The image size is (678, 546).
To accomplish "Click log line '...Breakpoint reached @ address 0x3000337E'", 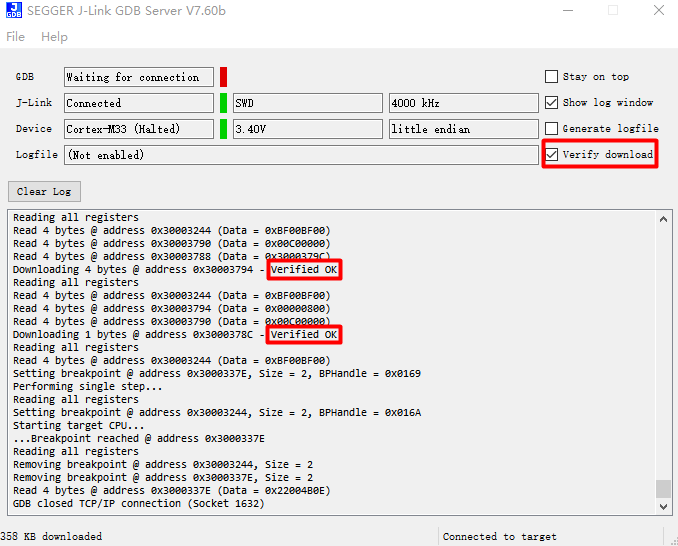I will click(x=139, y=438).
